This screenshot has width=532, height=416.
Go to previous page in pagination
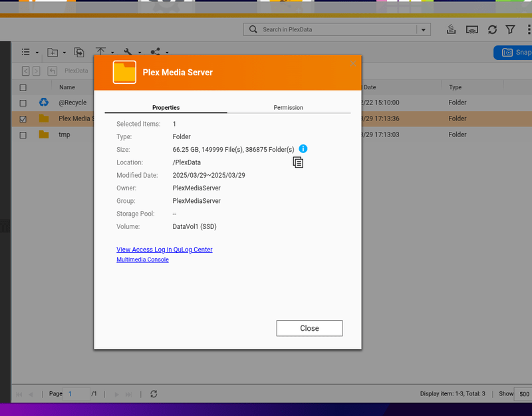tap(31, 394)
